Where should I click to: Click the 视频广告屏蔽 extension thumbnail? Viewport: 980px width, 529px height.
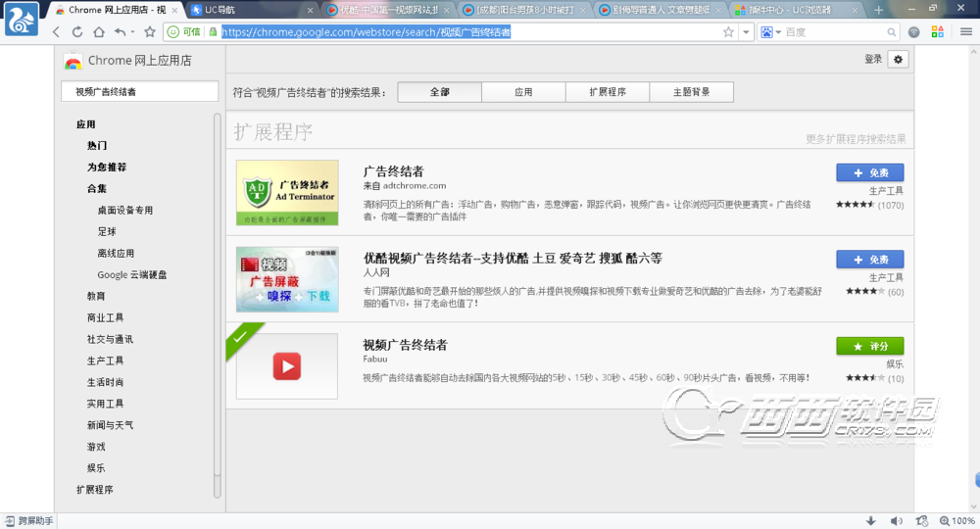pos(287,279)
